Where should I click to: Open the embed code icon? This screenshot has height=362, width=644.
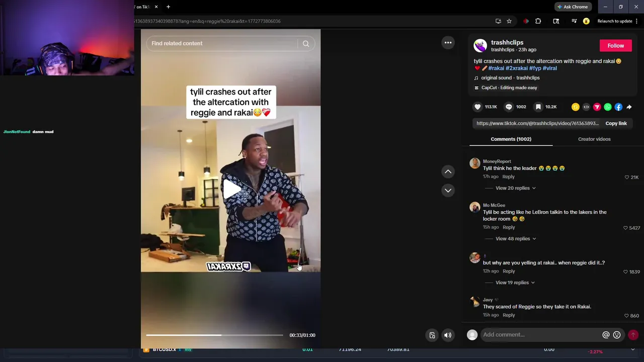586,107
